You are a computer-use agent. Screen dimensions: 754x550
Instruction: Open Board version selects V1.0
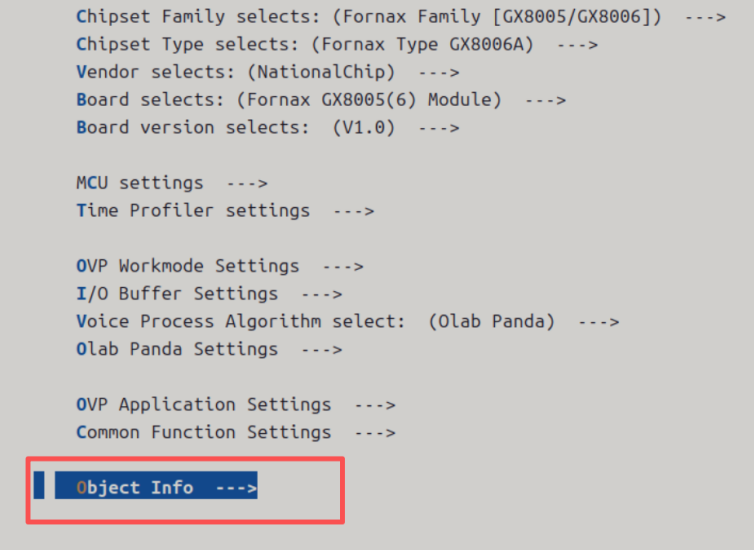267,128
